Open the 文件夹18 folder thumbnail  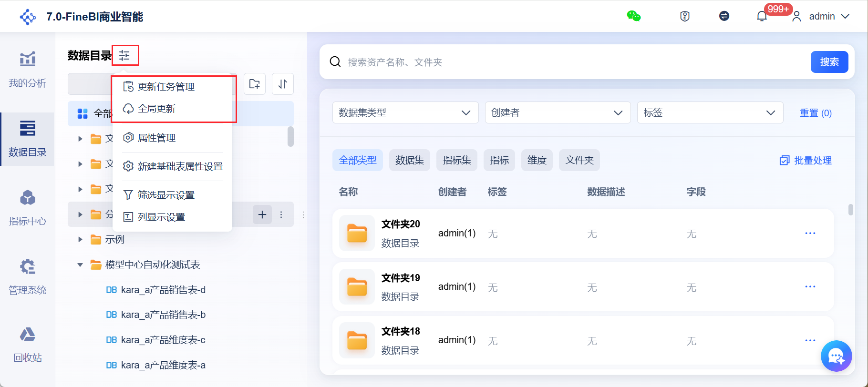coord(357,340)
